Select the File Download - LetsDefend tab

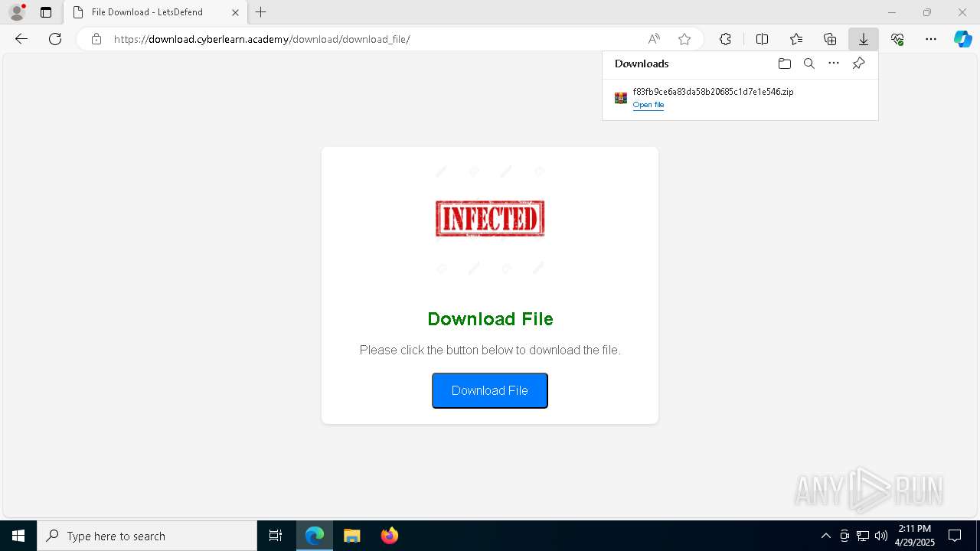[156, 12]
